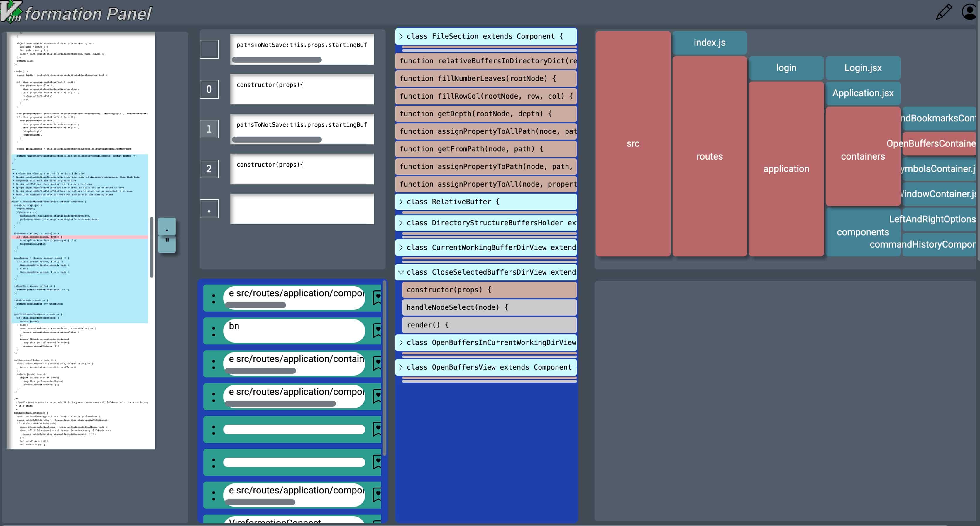
Task: Expand class CurrentWorkingBufferDirView chevron
Action: click(401, 248)
